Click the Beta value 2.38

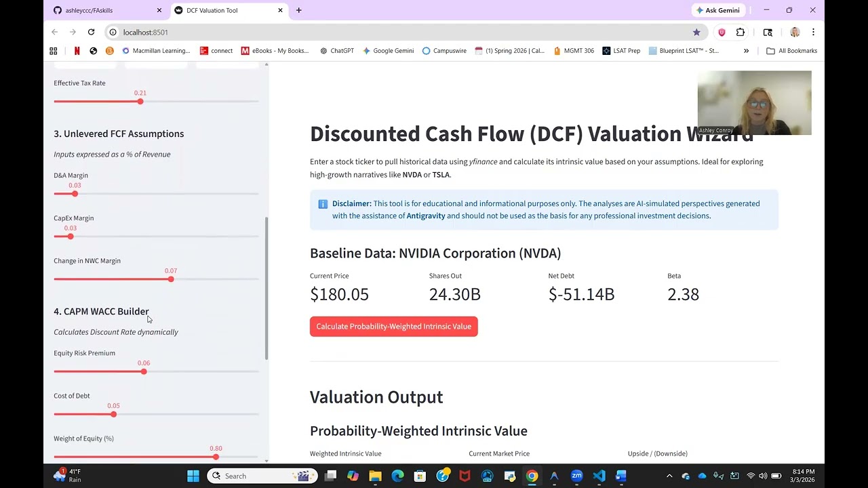point(683,294)
